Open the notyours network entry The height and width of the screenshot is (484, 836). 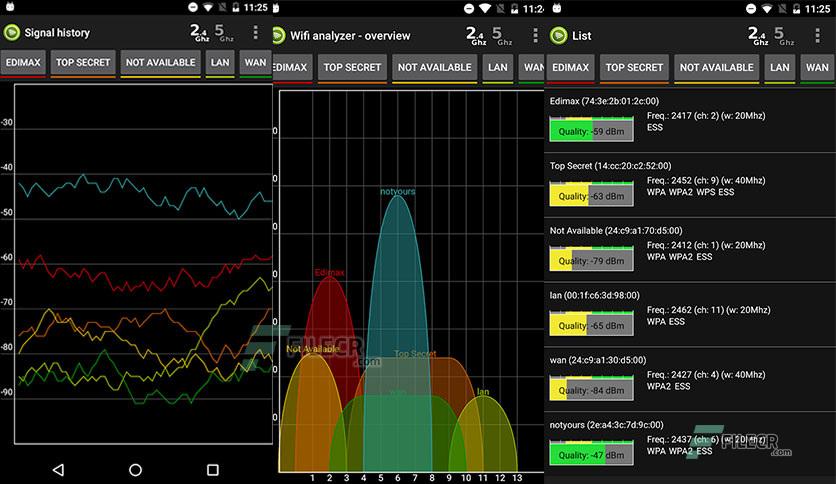(690, 443)
